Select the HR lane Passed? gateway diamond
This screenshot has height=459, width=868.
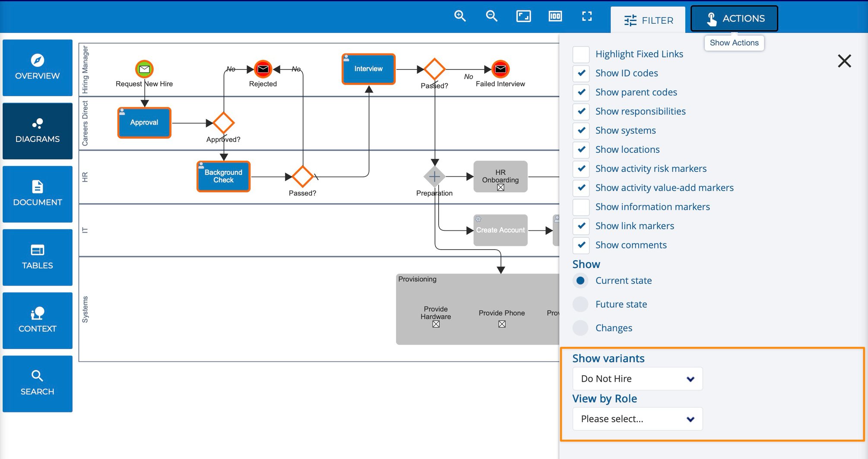302,176
